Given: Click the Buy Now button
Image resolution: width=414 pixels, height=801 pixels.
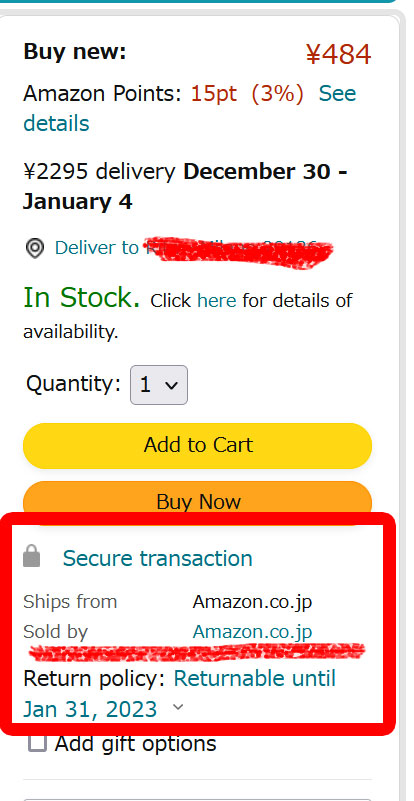Looking at the screenshot, I should coord(197,500).
